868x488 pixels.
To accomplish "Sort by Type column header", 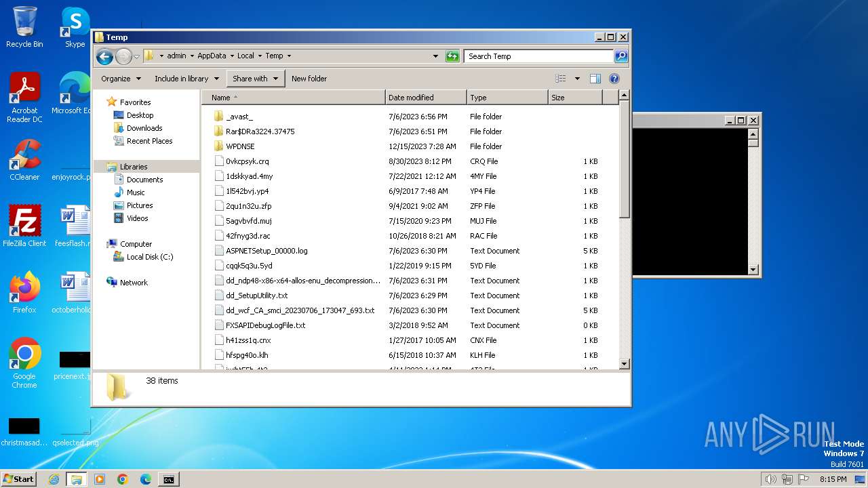I will (507, 98).
